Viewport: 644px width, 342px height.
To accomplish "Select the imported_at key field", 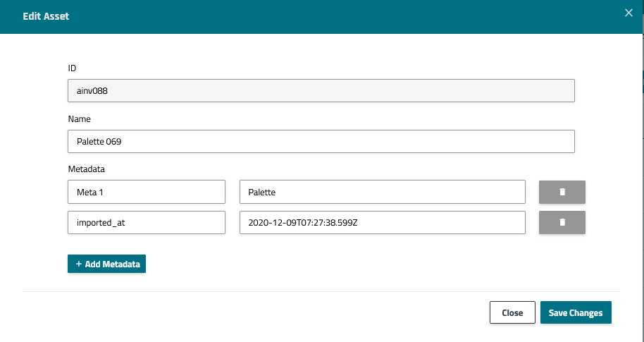I will 146,222.
